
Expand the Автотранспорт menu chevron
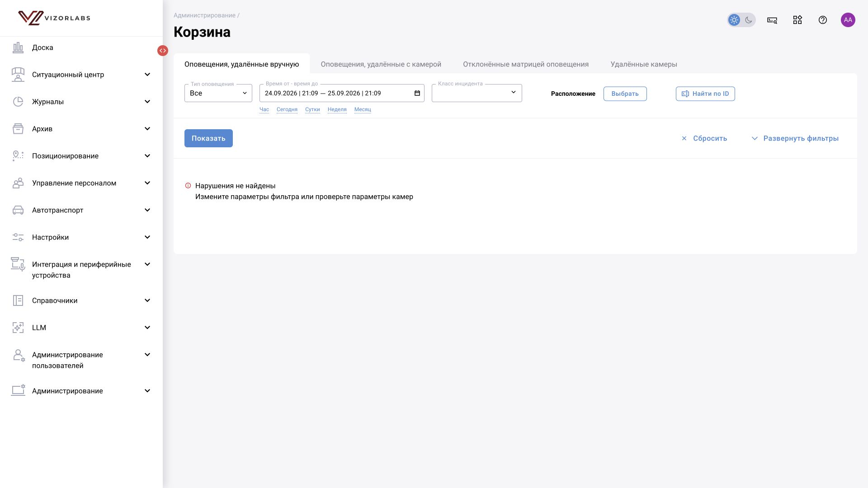[x=147, y=210]
